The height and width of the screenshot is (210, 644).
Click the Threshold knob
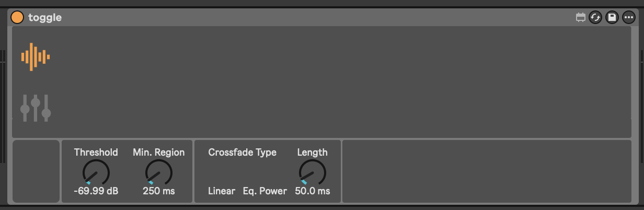point(96,172)
